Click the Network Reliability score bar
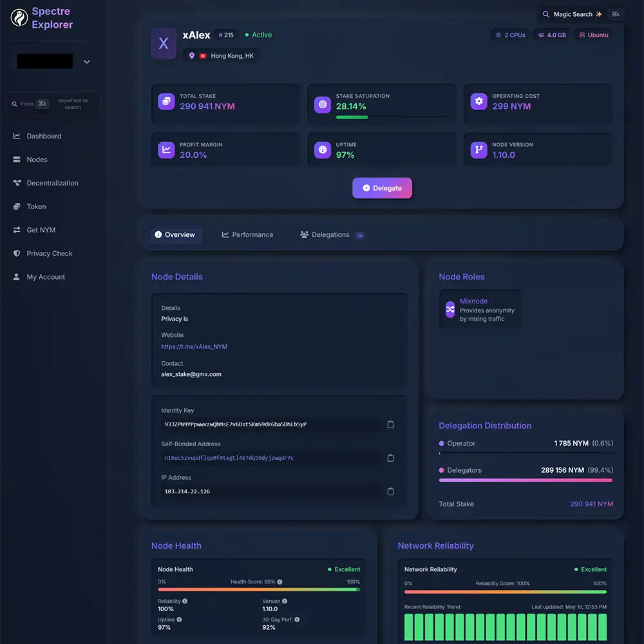 [505, 592]
